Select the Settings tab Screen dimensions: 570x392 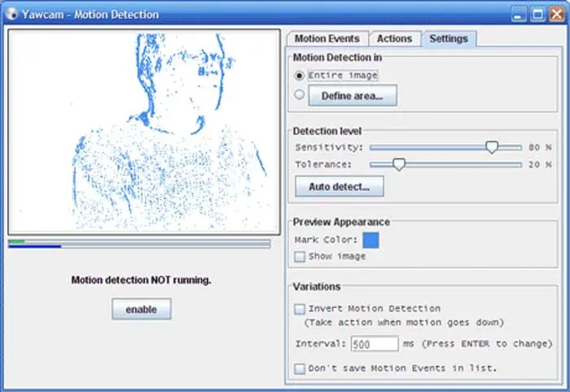(449, 38)
